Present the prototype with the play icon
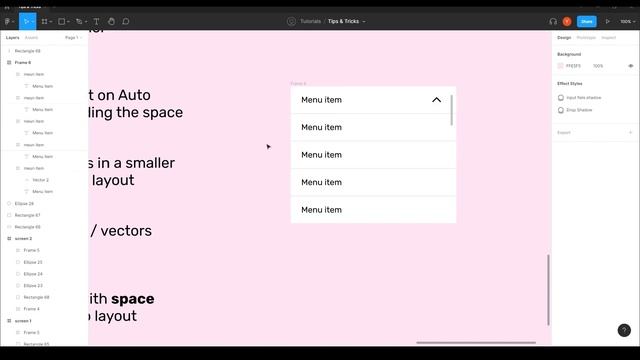Screen dimensions: 640x360 coord(607,22)
